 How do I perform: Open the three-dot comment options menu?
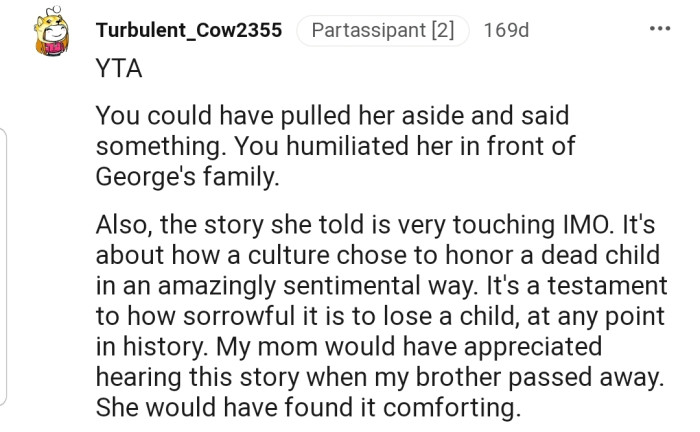[659, 27]
